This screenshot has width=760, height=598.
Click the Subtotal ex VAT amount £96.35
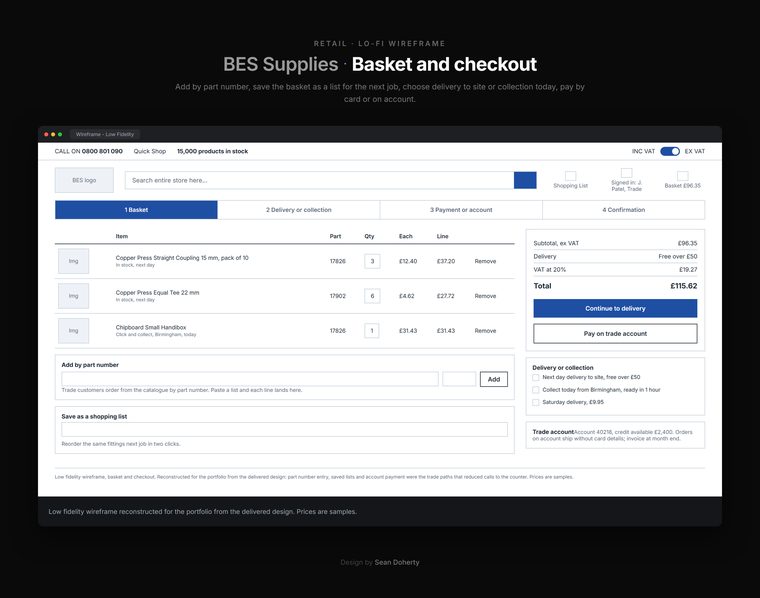(x=688, y=243)
